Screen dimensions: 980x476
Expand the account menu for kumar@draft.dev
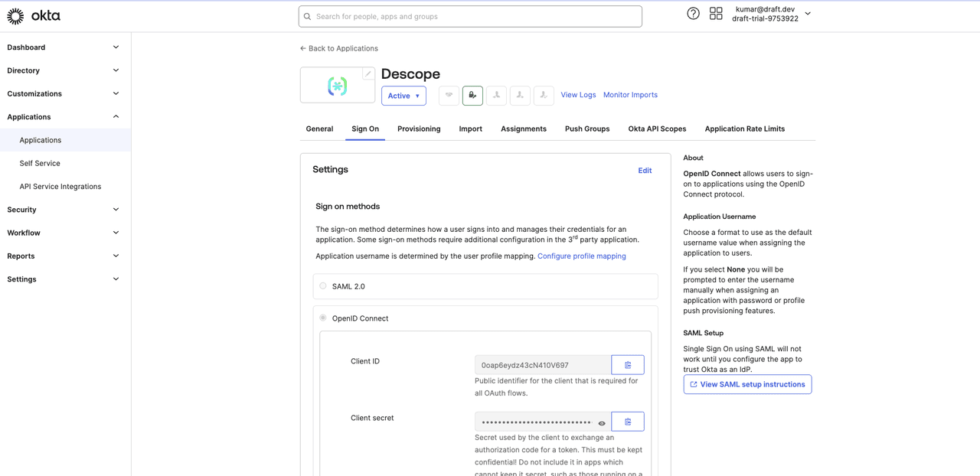[x=808, y=14]
